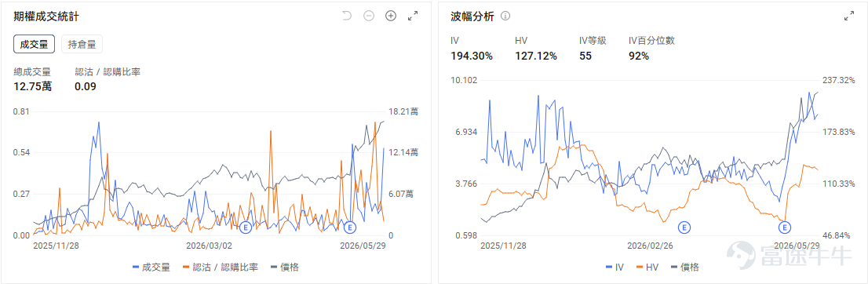Click the 2026/03/02 date axis label
The image size is (868, 284).
coord(209,246)
